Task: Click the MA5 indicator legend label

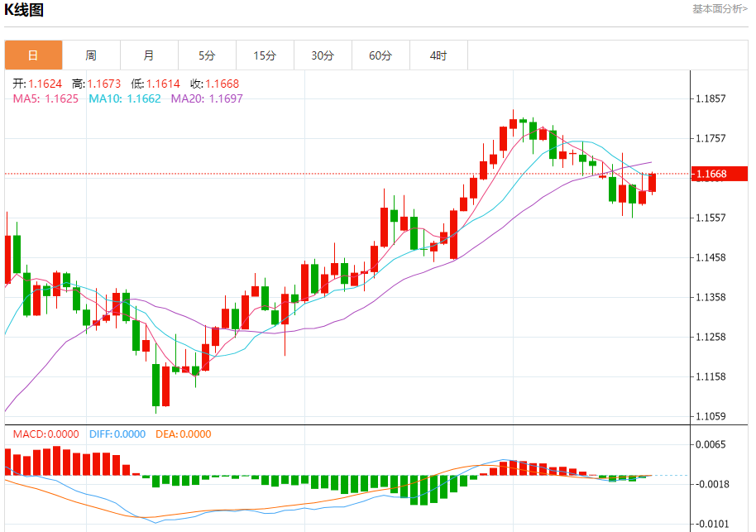Action: point(45,98)
